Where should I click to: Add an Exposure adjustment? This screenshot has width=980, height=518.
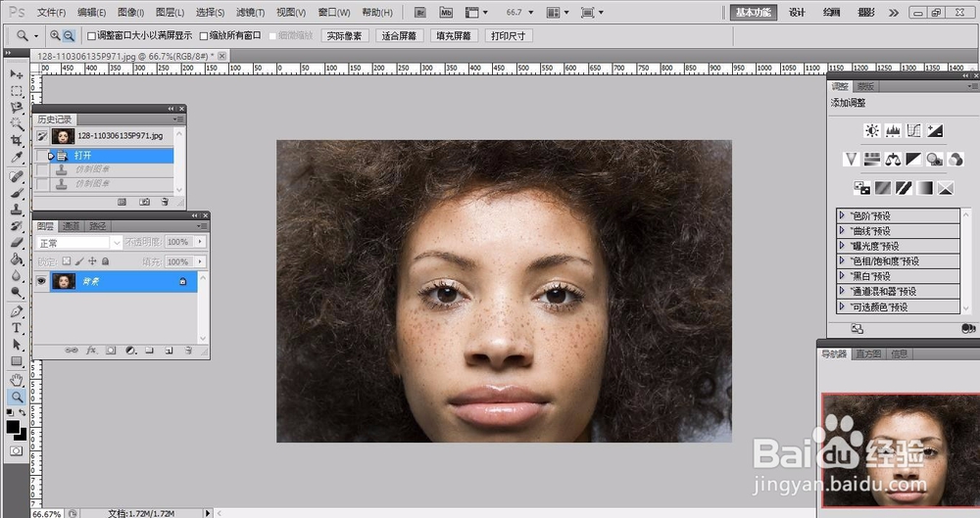(935, 130)
